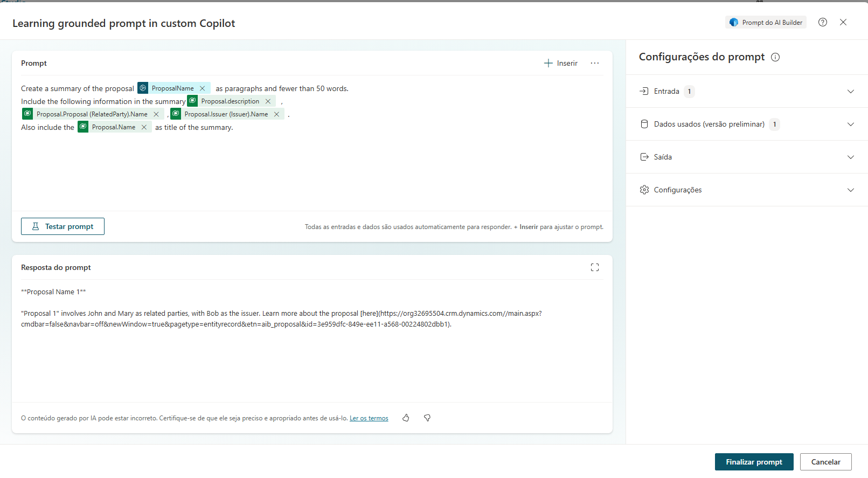Select the Proposal.description data chip
This screenshot has width=868, height=478.
pyautogui.click(x=230, y=101)
